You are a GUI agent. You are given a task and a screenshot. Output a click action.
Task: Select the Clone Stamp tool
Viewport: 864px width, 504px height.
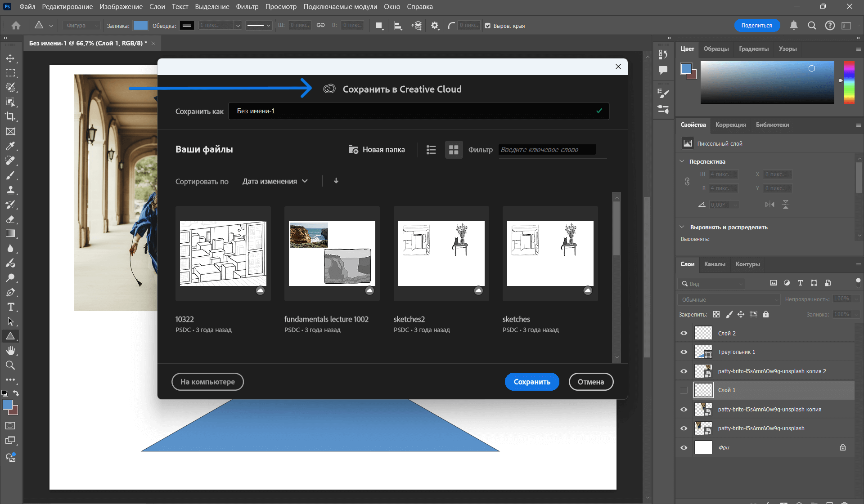pyautogui.click(x=10, y=190)
